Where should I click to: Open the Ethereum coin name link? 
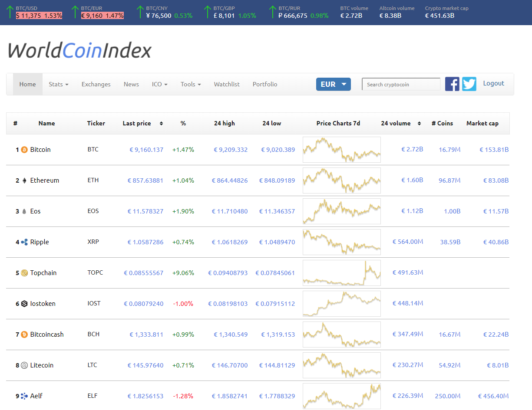pyautogui.click(x=45, y=180)
